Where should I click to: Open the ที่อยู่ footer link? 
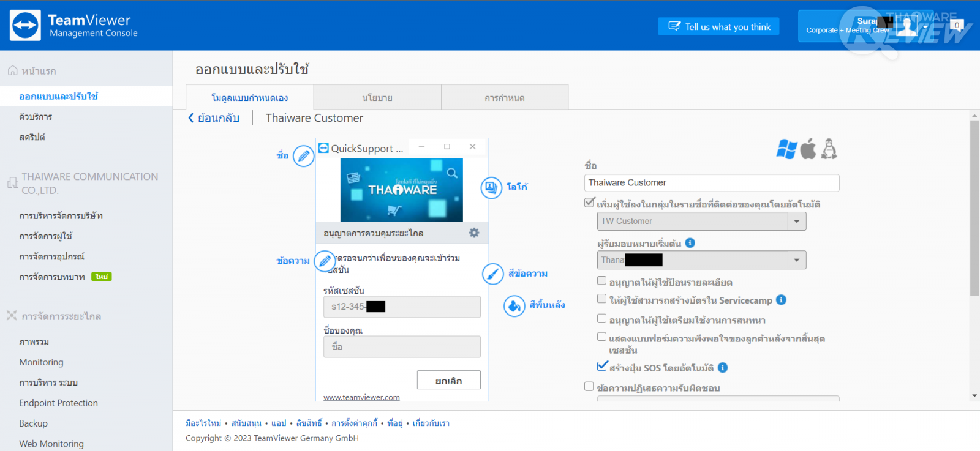pos(395,423)
